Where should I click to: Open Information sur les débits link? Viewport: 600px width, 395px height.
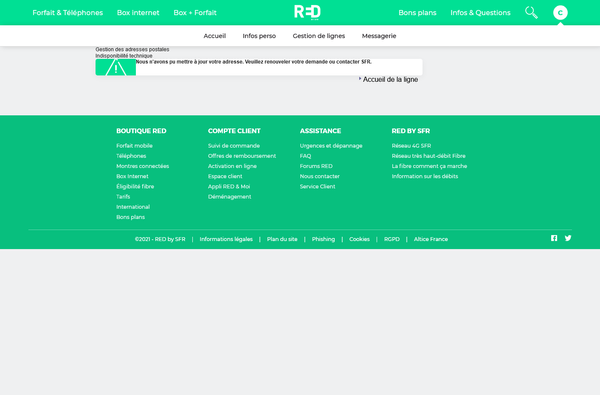tap(425, 176)
